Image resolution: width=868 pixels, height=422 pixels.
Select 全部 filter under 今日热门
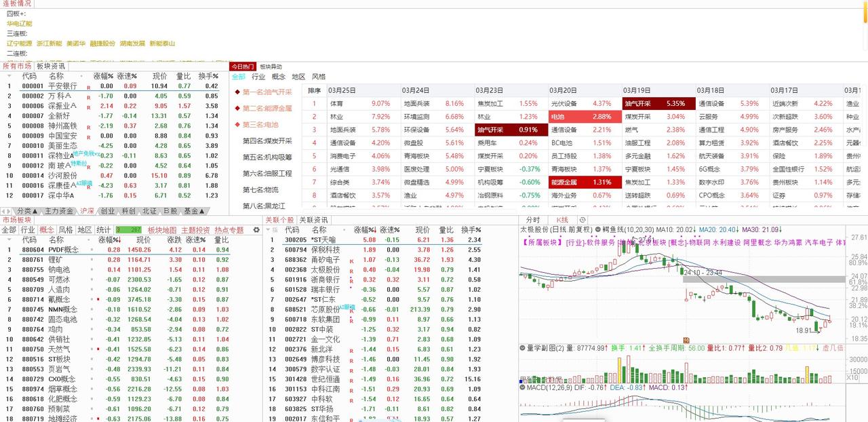pos(239,77)
